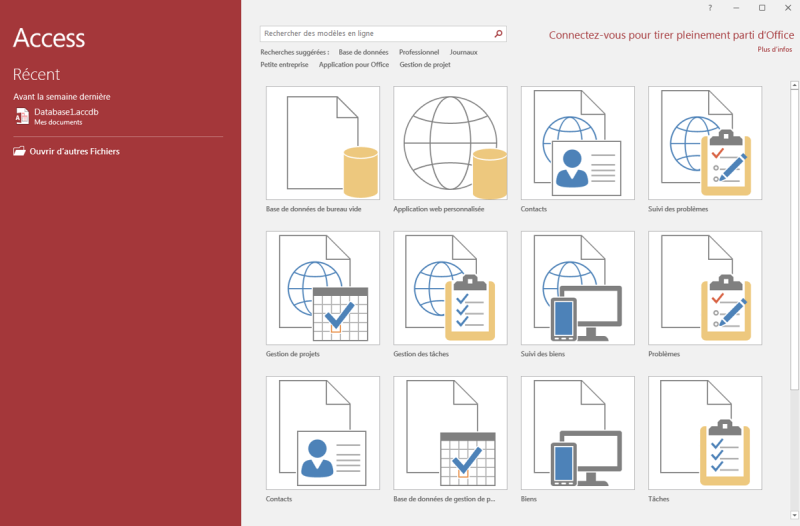Select the Biens template
The width and height of the screenshot is (800, 526).
point(578,433)
